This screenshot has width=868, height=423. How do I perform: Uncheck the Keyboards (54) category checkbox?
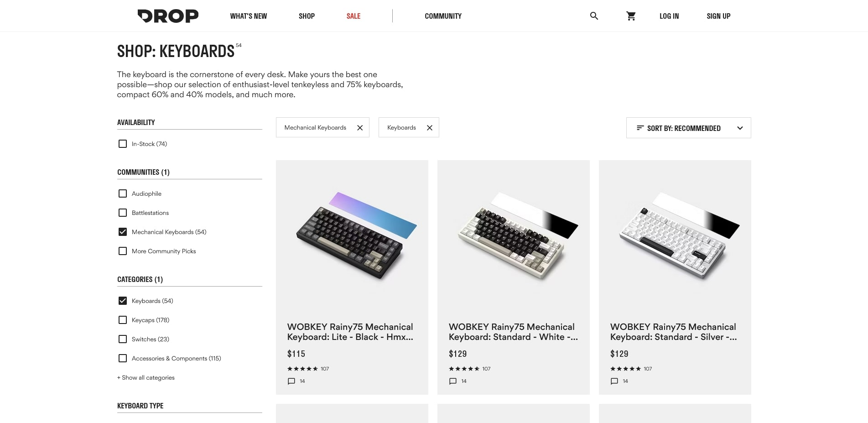click(123, 301)
